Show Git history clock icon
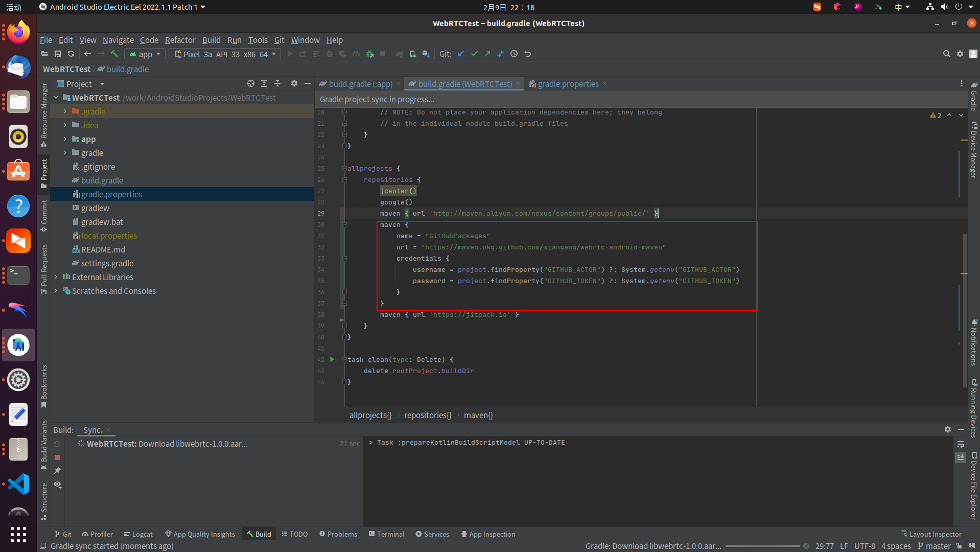 (x=514, y=54)
